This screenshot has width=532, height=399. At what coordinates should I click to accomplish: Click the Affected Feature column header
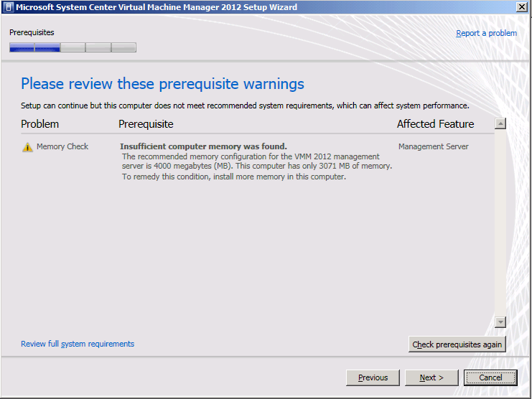click(x=435, y=124)
